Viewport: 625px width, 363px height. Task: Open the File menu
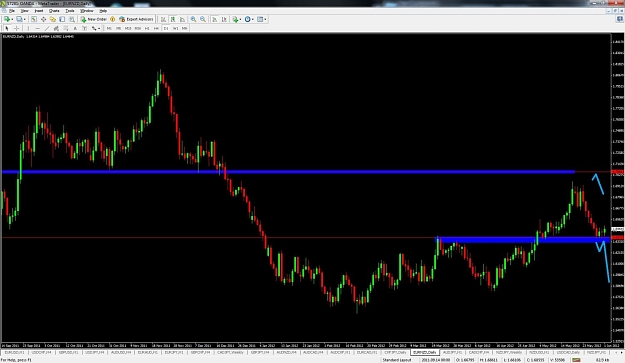12,11
